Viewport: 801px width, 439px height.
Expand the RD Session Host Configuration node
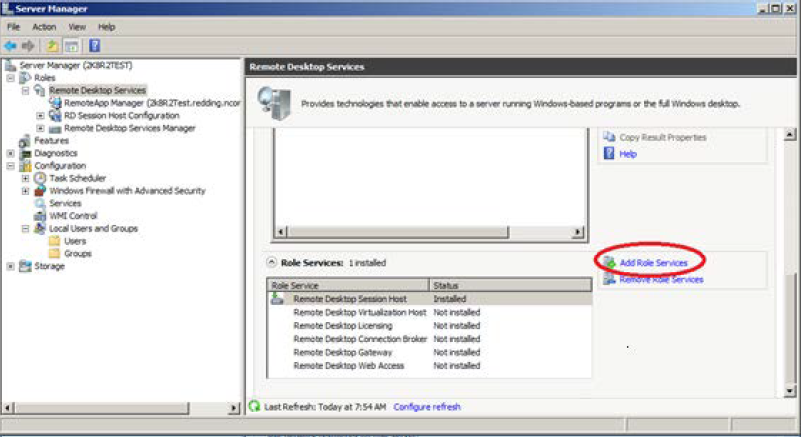(x=40, y=115)
